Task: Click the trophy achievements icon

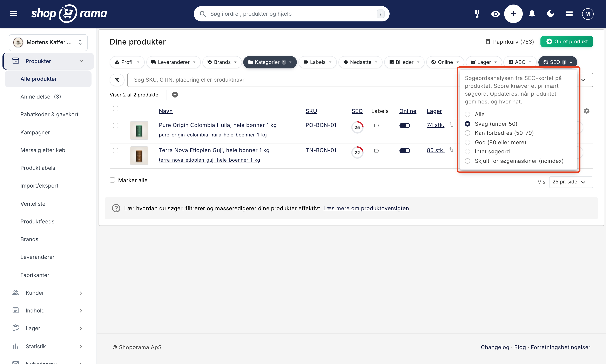Action: [477, 14]
